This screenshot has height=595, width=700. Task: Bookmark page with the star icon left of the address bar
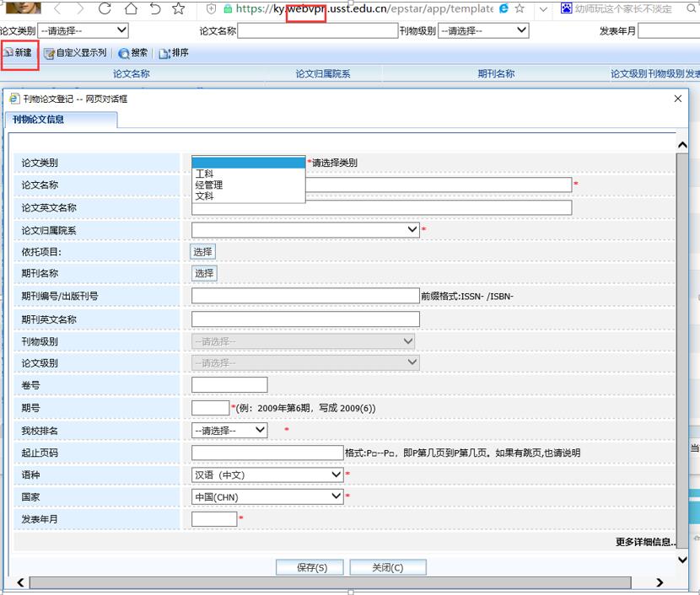click(x=179, y=9)
